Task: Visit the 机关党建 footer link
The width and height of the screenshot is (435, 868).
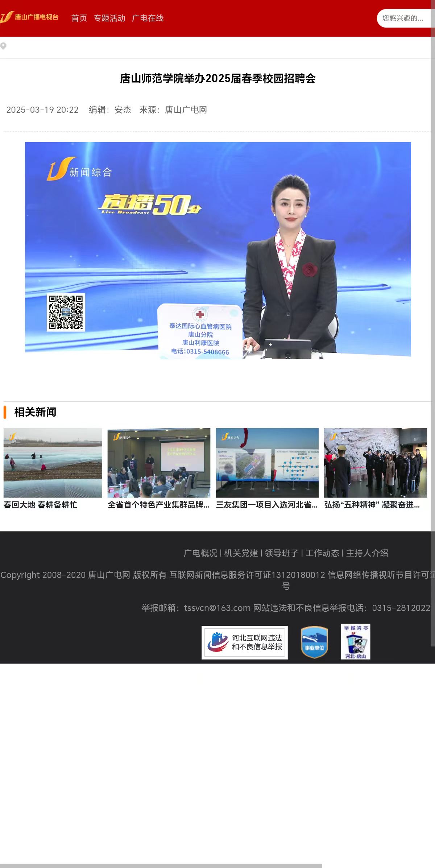Action: tap(241, 553)
